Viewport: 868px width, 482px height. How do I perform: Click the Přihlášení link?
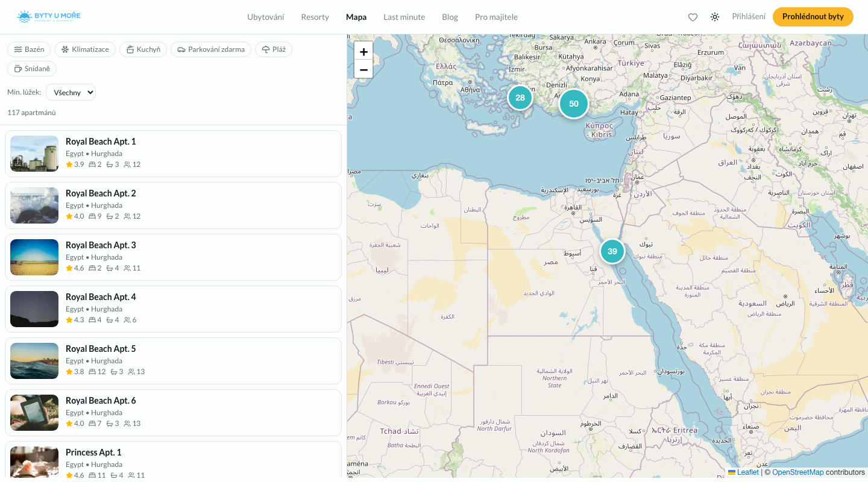click(x=749, y=17)
